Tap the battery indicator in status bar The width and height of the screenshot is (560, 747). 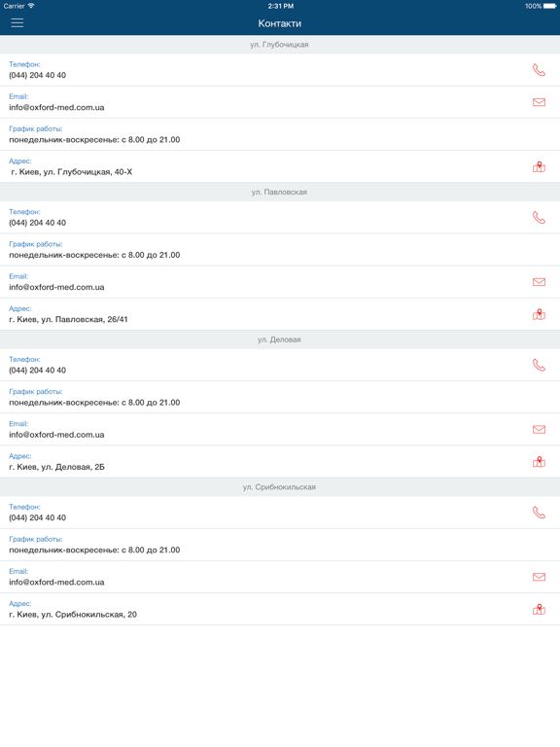(550, 6)
